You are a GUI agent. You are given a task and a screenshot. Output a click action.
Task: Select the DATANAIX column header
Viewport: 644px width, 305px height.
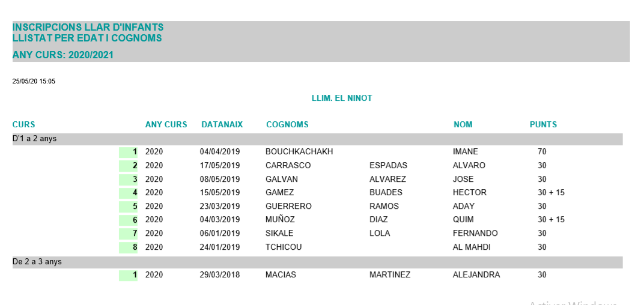click(222, 124)
